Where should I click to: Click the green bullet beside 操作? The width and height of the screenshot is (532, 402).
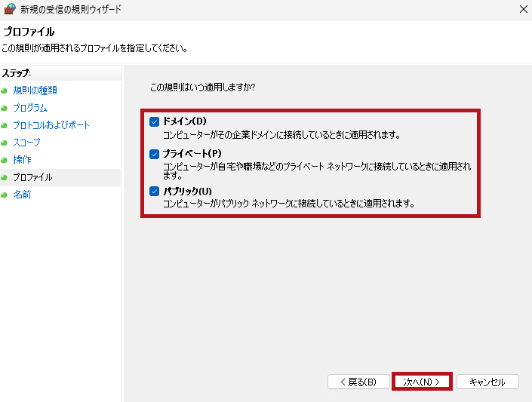point(4,160)
